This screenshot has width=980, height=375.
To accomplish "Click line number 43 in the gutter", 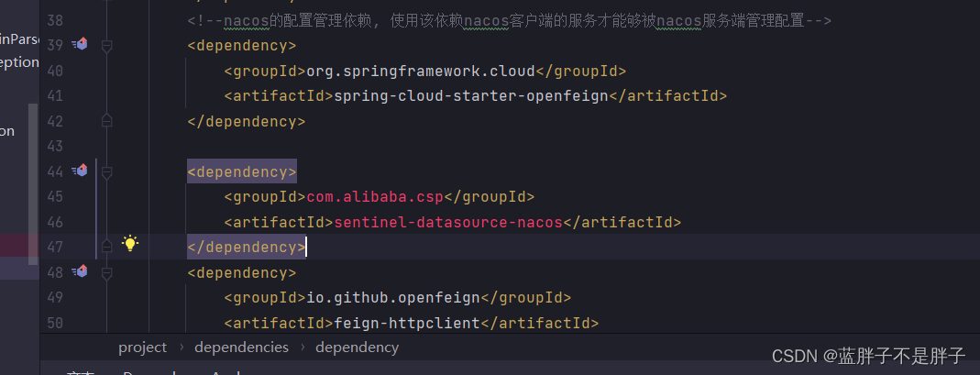I will pos(55,147).
